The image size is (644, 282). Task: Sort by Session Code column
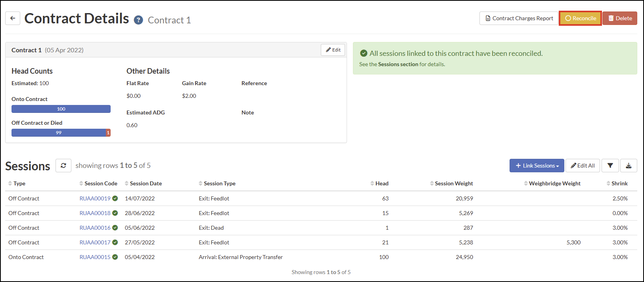98,183
